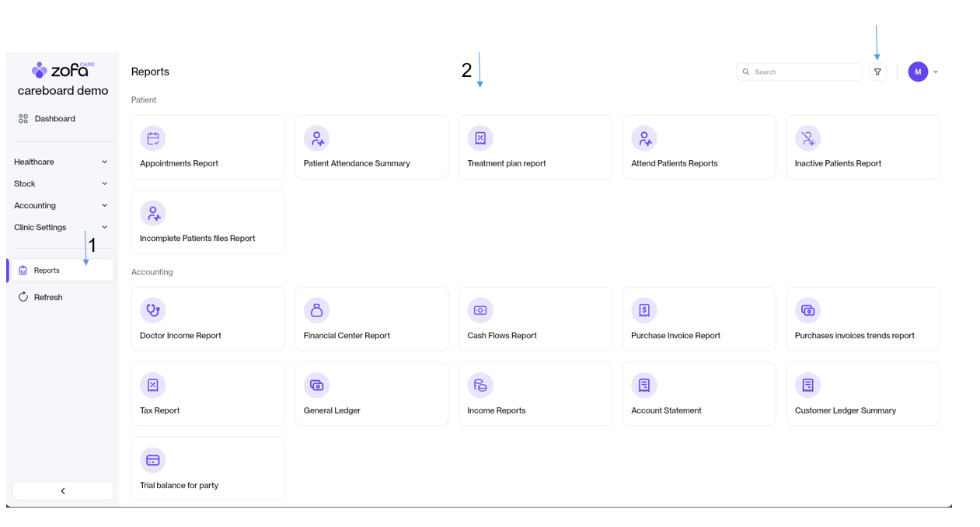
Task: Expand Clinic Settings in sidebar
Action: 61,227
